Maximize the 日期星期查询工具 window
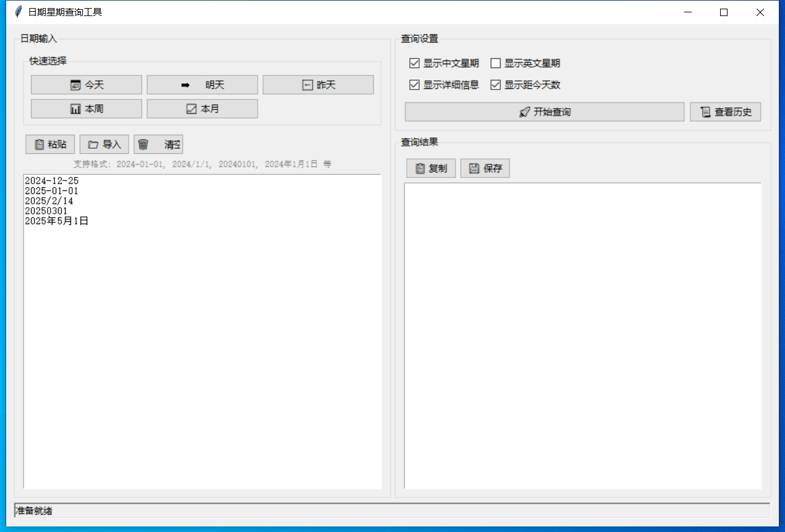Image resolution: width=785 pixels, height=532 pixels. pyautogui.click(x=724, y=12)
